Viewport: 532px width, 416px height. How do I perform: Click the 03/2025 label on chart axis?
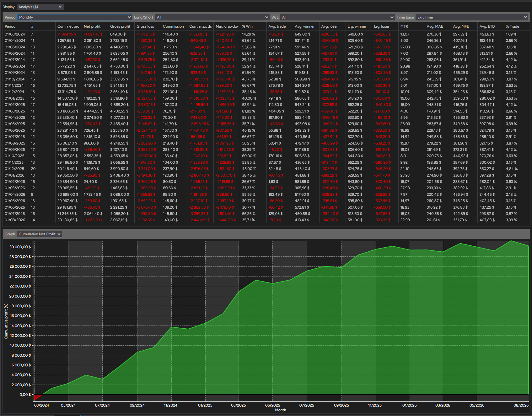239,405
